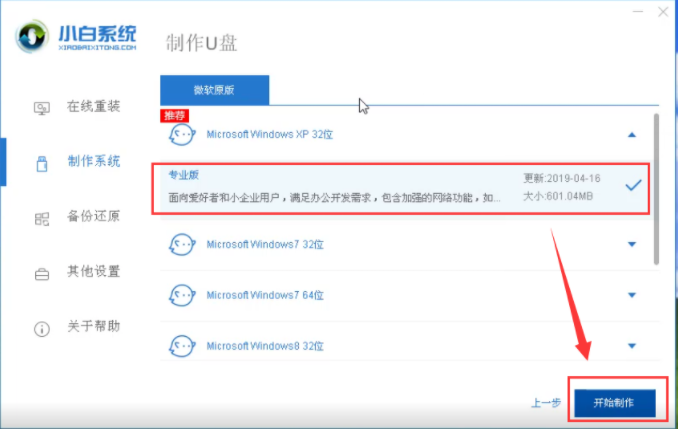This screenshot has height=429, width=678.
Task: Select the 专业版 edition label
Action: 184,175
